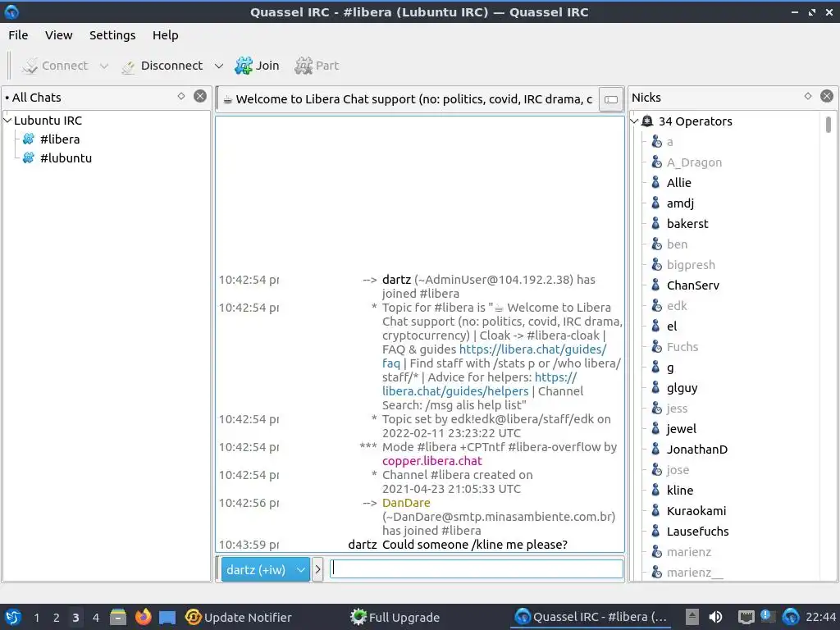
Task: Click the user icon beside jose
Action: 656,470
